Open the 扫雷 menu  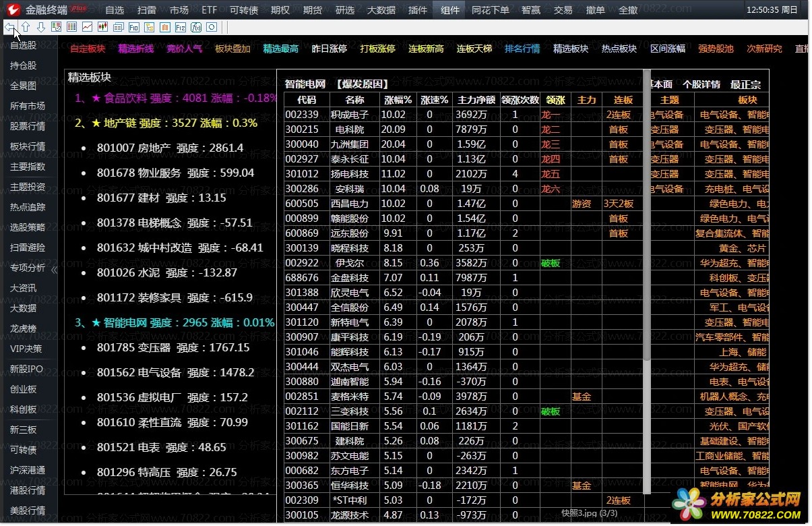(x=146, y=10)
